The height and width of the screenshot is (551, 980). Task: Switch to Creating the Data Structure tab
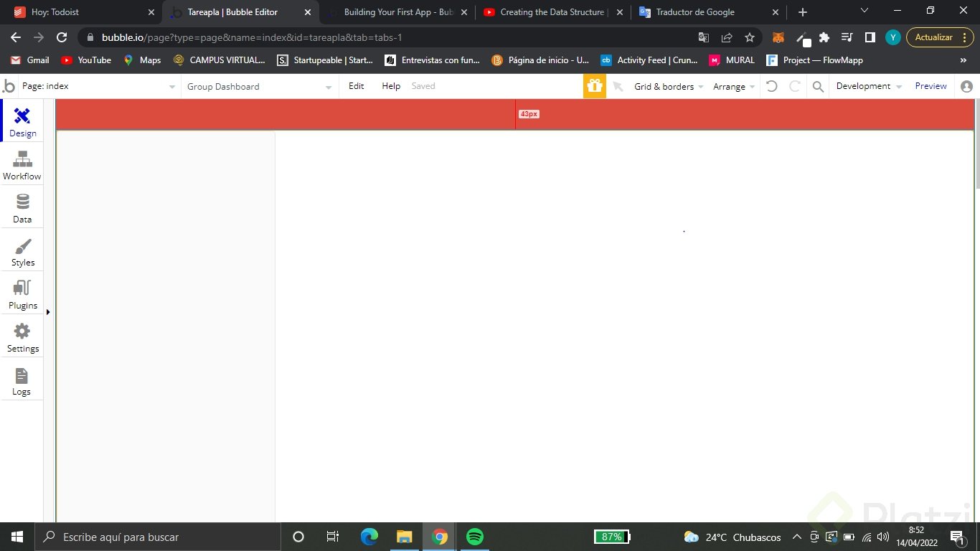point(552,12)
